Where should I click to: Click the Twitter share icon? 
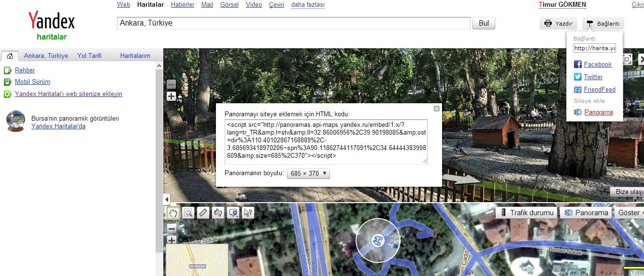point(577,77)
